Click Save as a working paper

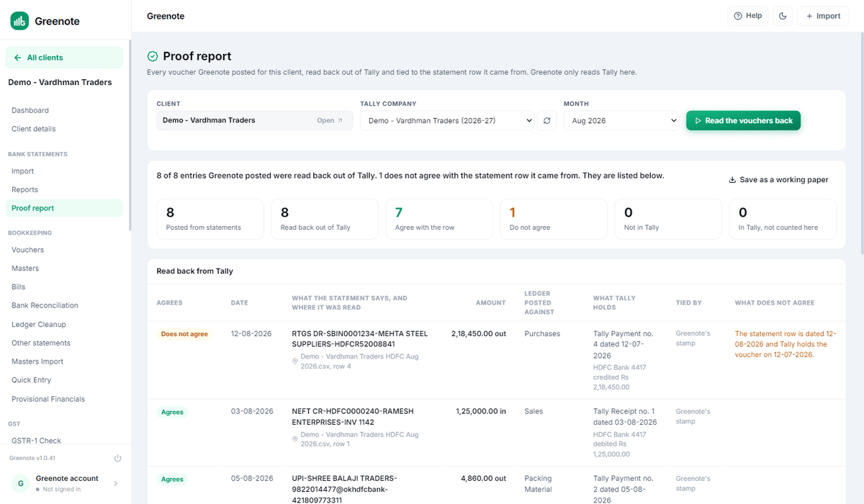(x=778, y=180)
